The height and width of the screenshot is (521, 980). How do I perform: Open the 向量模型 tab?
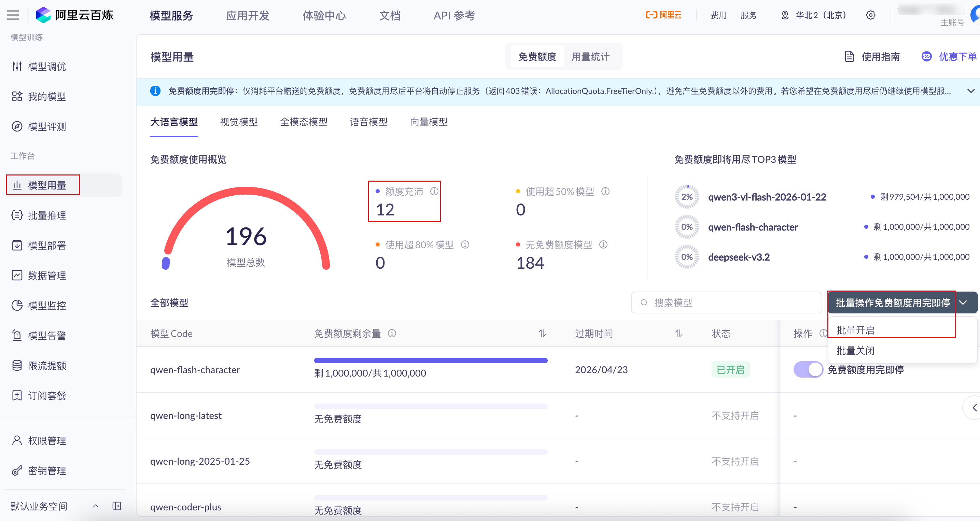(x=429, y=122)
